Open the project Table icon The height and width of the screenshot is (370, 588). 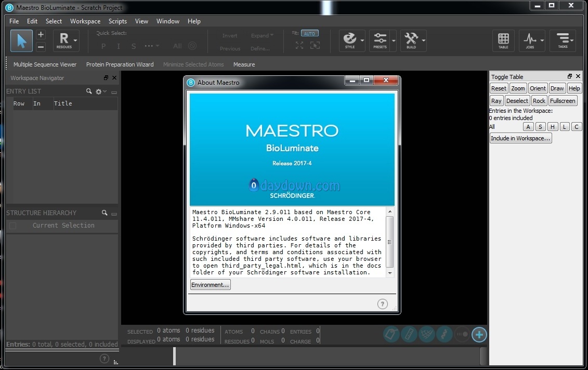coord(503,41)
